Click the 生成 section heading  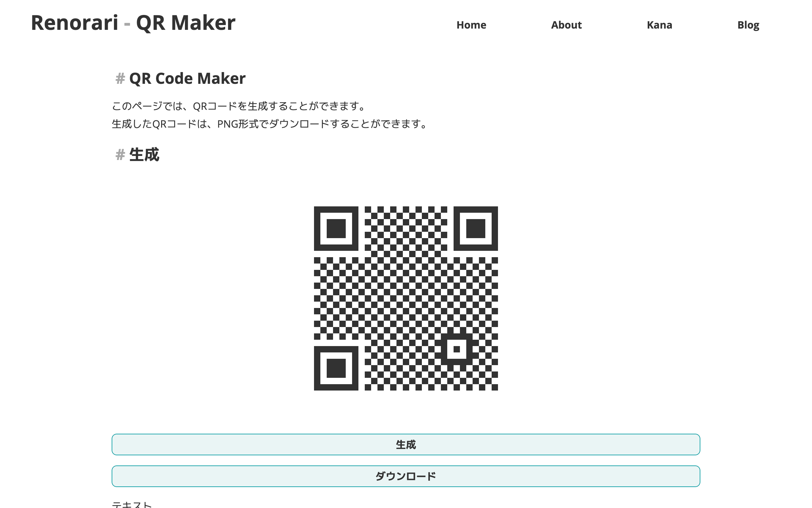coord(144,155)
